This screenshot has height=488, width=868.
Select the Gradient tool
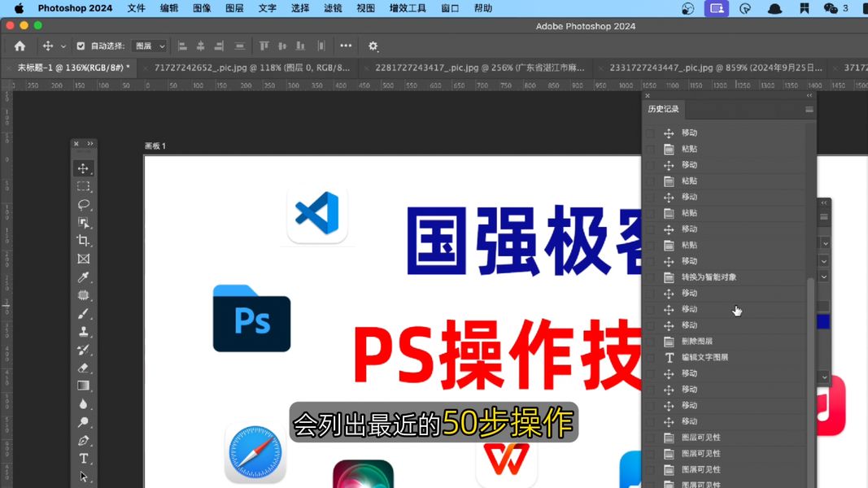(x=83, y=386)
